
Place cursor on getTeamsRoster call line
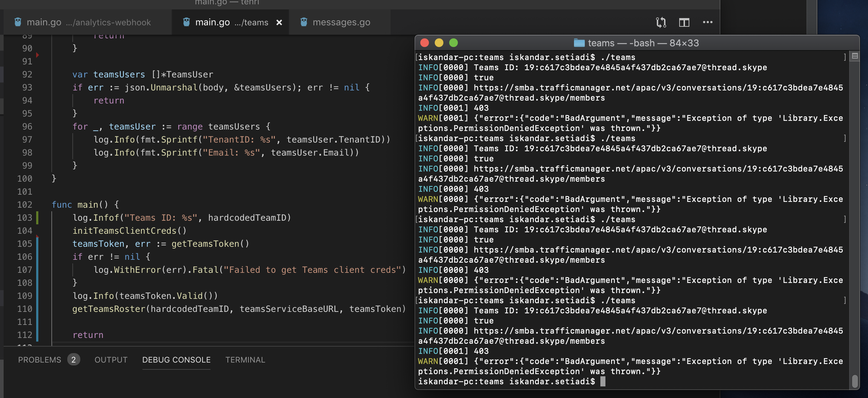point(239,309)
